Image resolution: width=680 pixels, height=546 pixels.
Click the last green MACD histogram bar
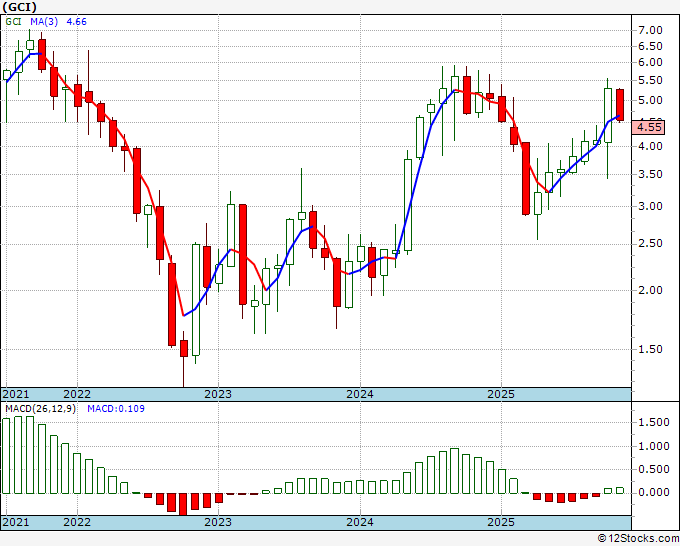pyautogui.click(x=620, y=490)
